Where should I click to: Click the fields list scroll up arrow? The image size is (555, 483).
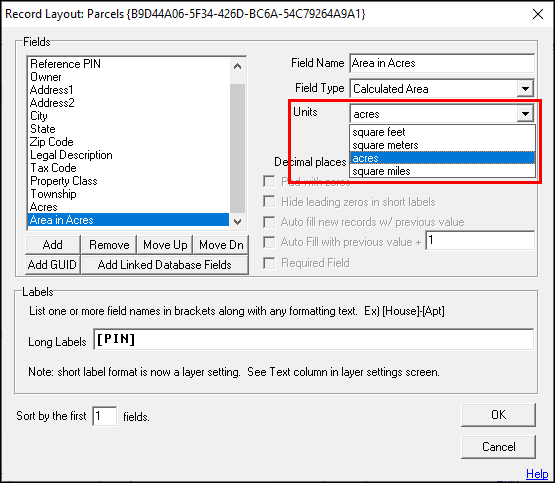[238, 66]
